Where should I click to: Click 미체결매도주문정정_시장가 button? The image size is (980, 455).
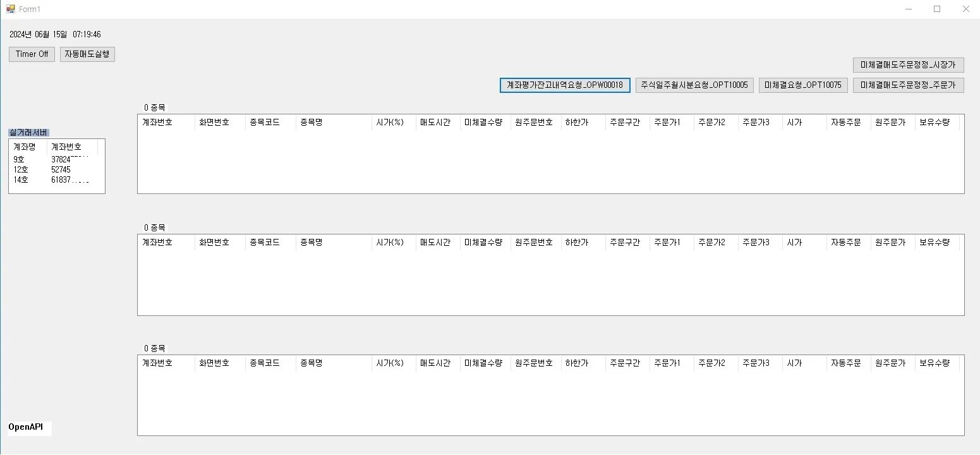pyautogui.click(x=908, y=65)
